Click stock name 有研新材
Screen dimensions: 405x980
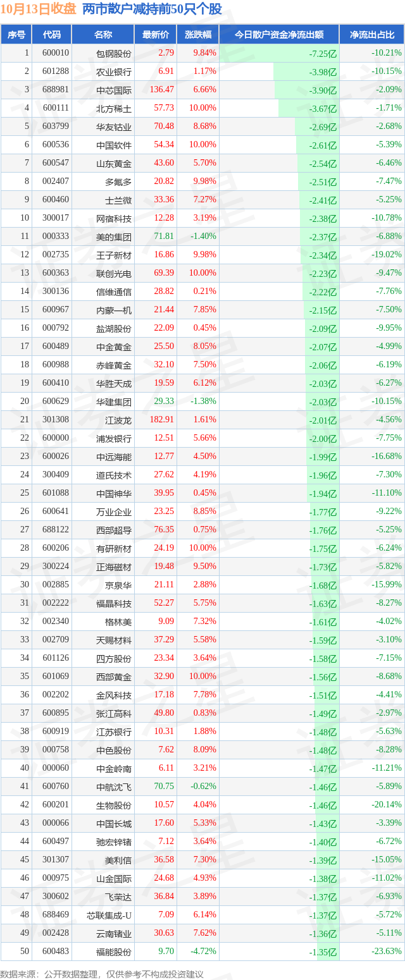114,549
